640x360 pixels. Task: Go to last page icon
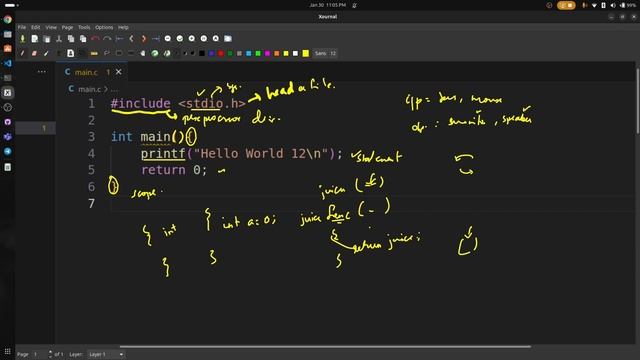click(156, 38)
